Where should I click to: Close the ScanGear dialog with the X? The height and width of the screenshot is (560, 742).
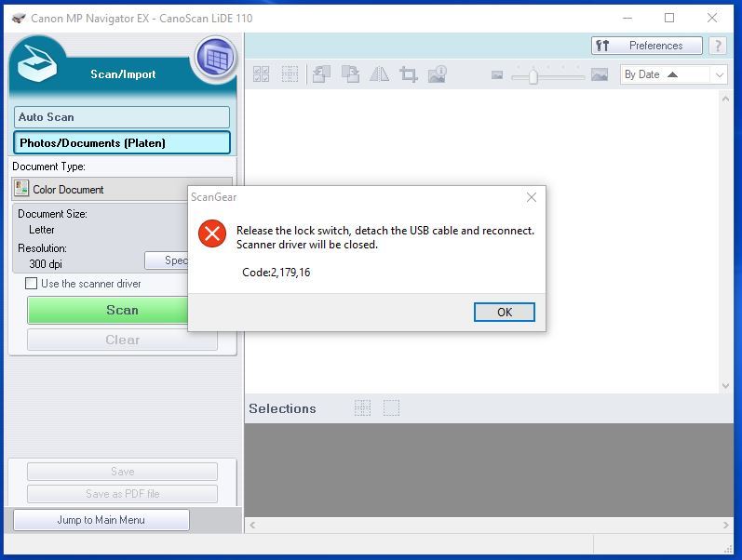click(x=532, y=197)
